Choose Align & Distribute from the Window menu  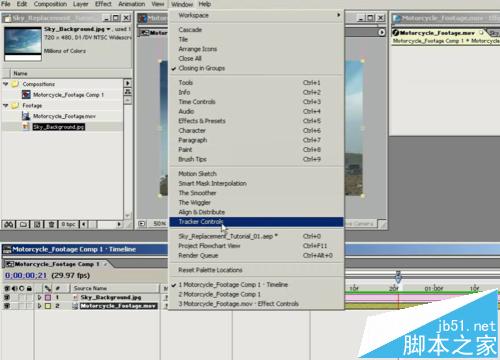(x=257, y=212)
